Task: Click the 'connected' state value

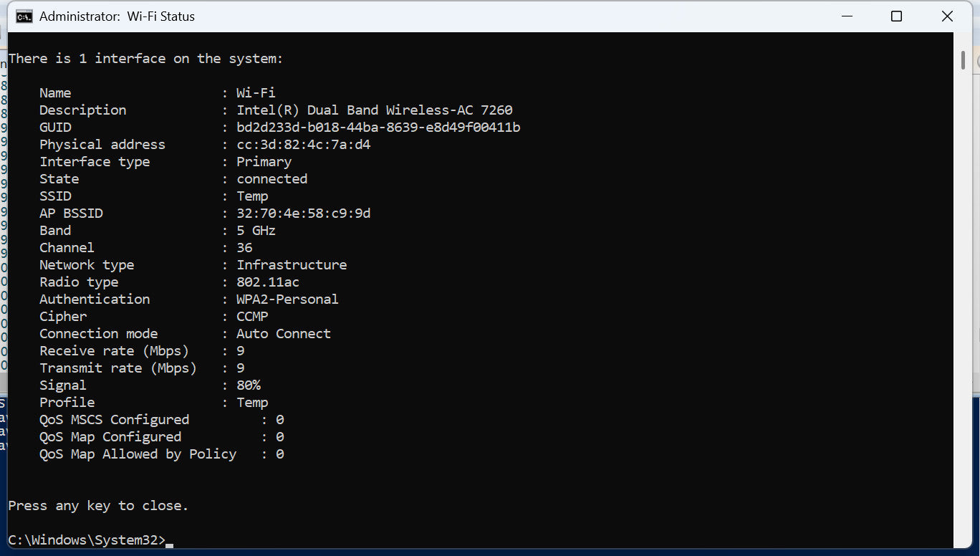Action: pyautogui.click(x=272, y=179)
